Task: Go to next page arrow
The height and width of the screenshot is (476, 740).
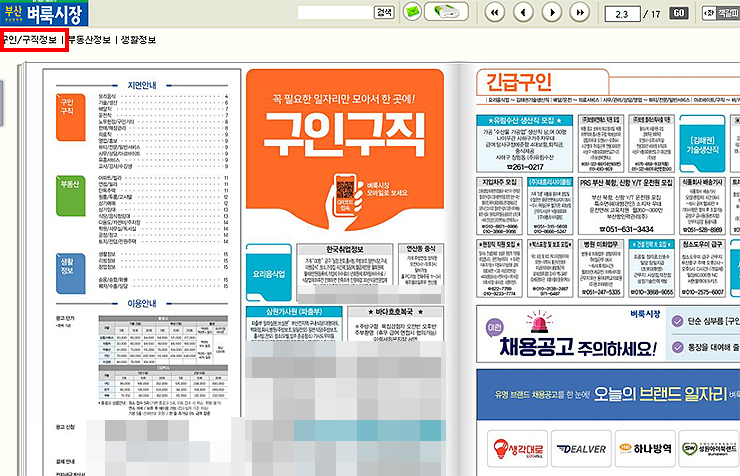Action: click(552, 12)
